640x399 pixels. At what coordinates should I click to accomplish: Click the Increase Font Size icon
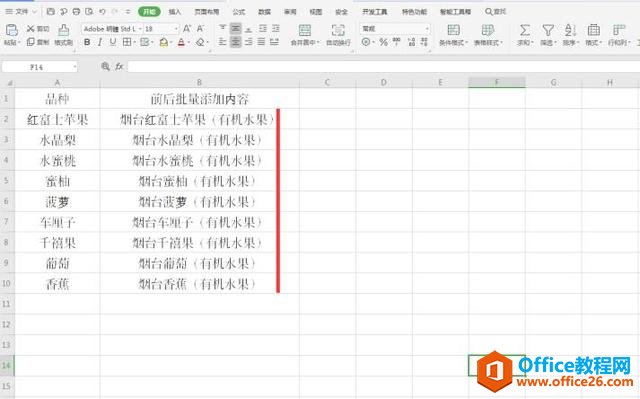pos(187,29)
